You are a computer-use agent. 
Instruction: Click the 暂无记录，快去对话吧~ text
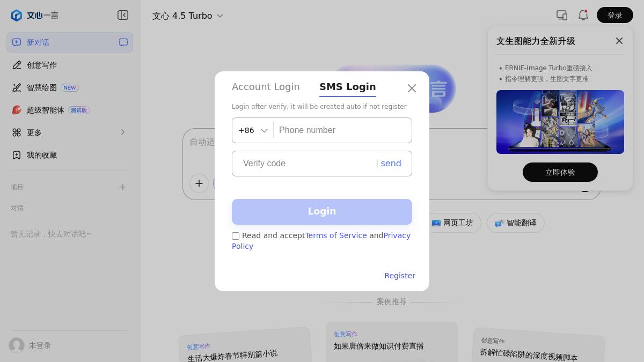(52, 234)
